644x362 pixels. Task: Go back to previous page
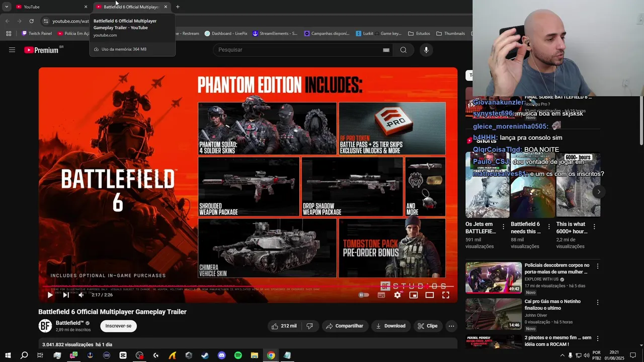click(x=7, y=21)
